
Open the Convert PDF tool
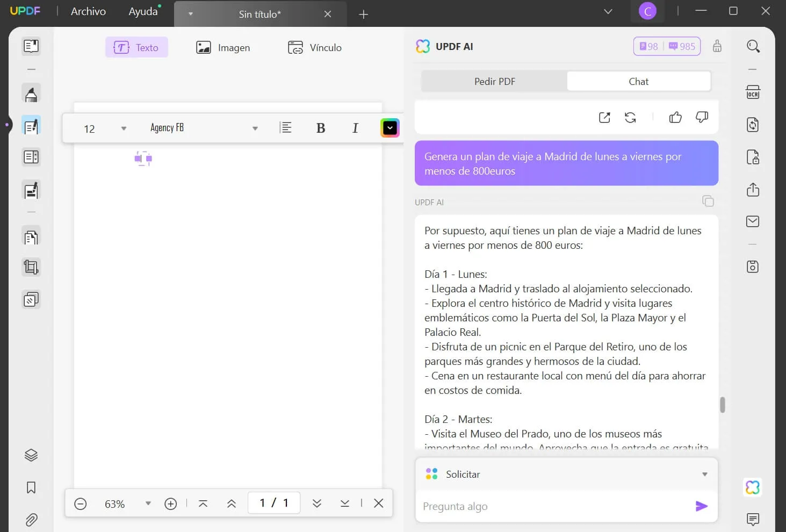(x=753, y=125)
